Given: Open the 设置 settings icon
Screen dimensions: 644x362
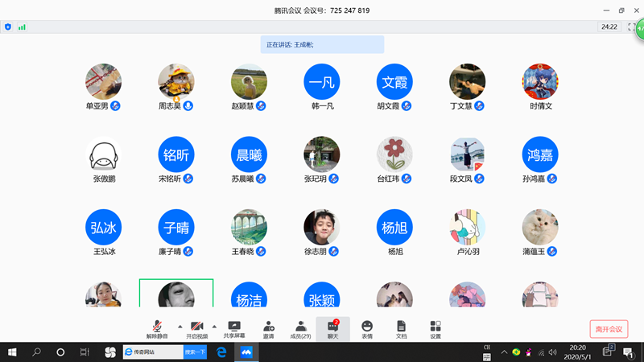Looking at the screenshot, I should (x=436, y=328).
